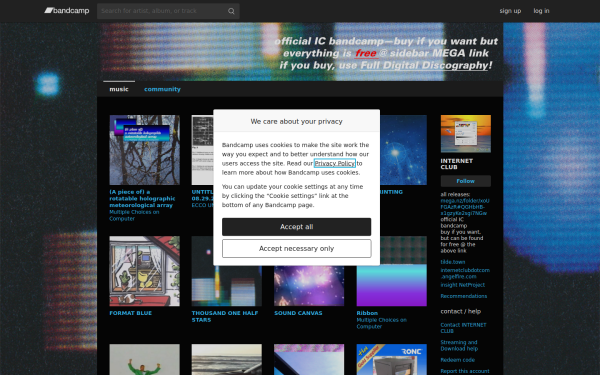Follow INTERNET CLUB

466,181
